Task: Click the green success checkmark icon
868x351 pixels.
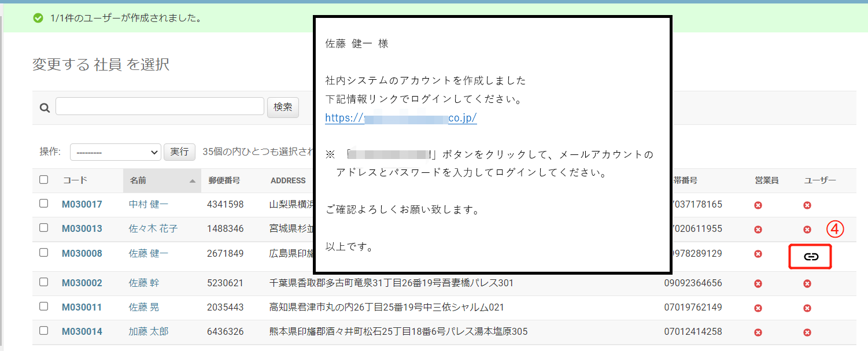Action: (38, 18)
